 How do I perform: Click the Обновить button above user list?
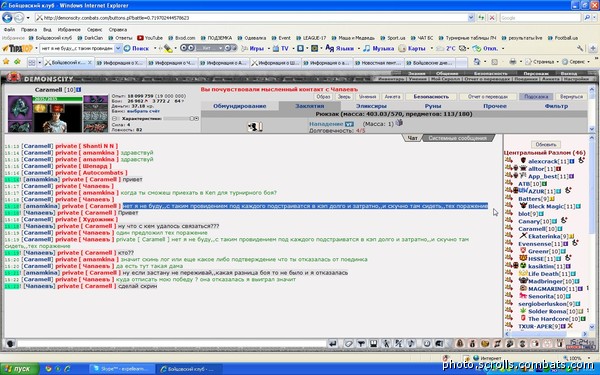point(546,145)
